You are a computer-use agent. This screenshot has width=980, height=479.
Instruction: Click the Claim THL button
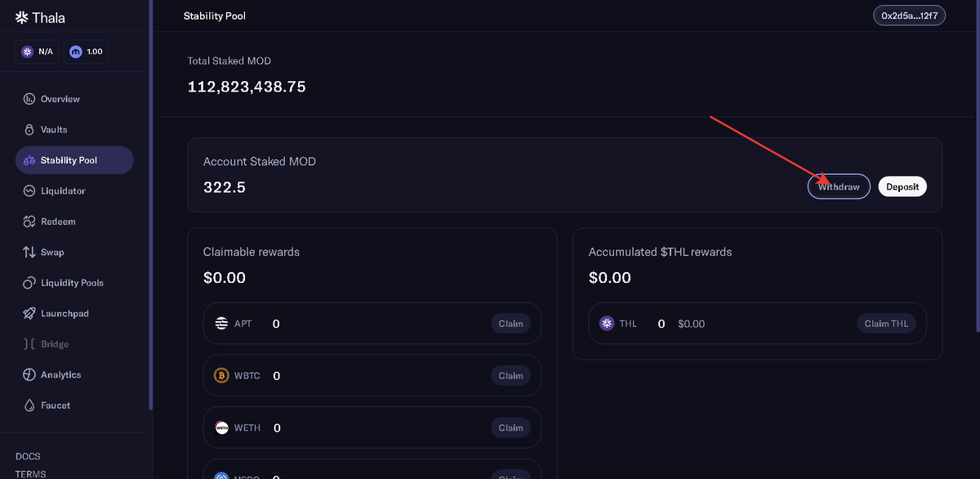886,324
